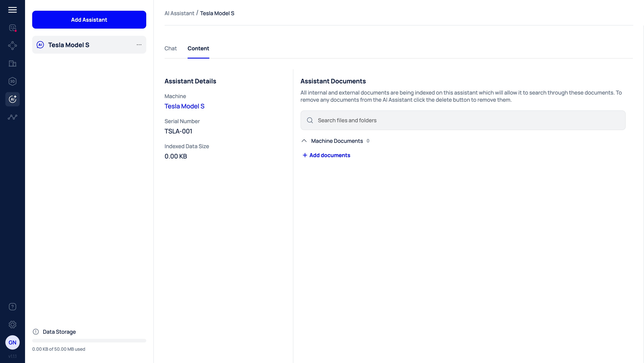This screenshot has width=644, height=363.
Task: Open the Tesla Model S machine link
Action: click(x=184, y=106)
